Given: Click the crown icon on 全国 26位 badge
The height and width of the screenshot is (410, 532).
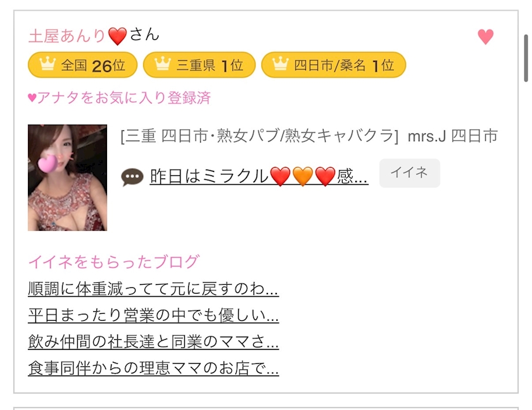Looking at the screenshot, I should tap(47, 64).
